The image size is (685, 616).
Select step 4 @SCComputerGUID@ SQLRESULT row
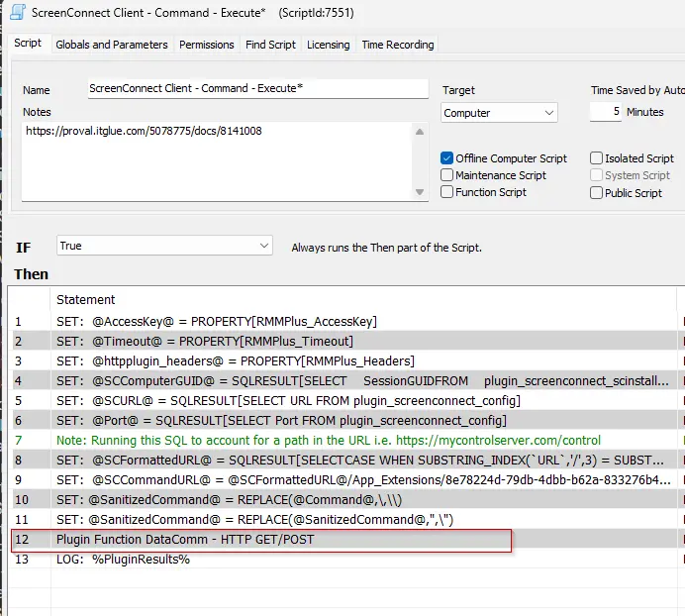(x=344, y=381)
